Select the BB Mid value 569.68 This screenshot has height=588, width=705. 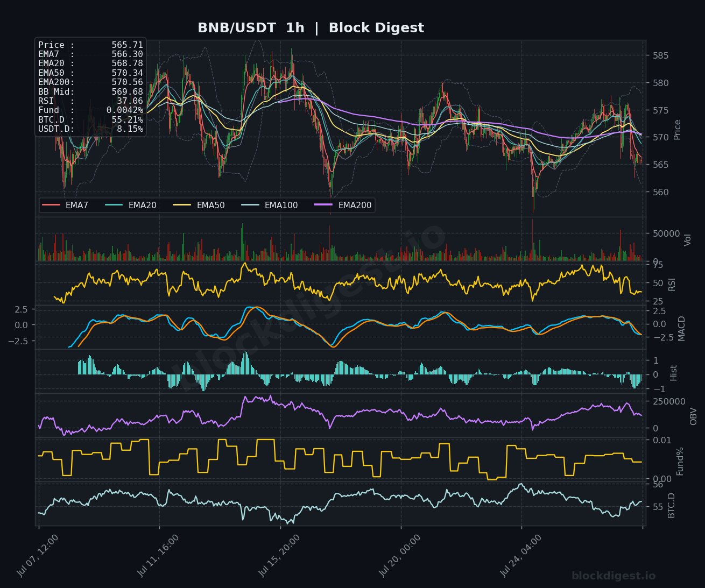click(x=128, y=91)
